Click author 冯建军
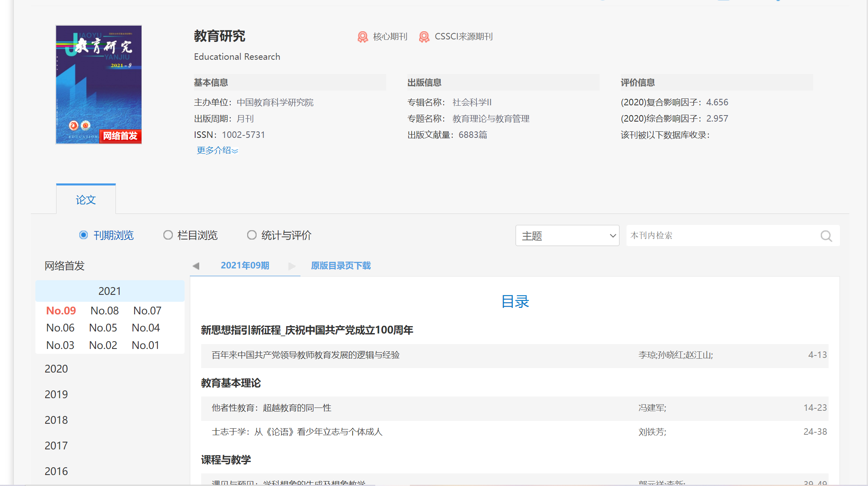The width and height of the screenshot is (868, 486). (652, 408)
